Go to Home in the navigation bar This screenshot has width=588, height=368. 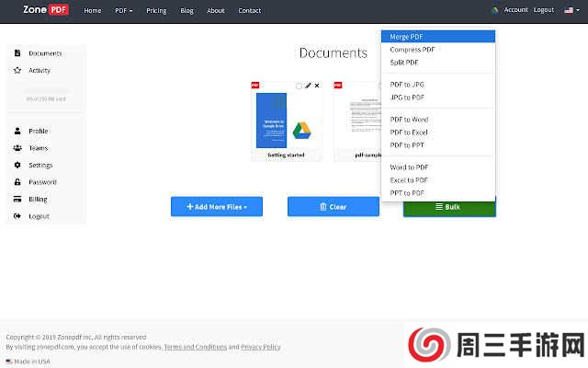[x=93, y=11]
